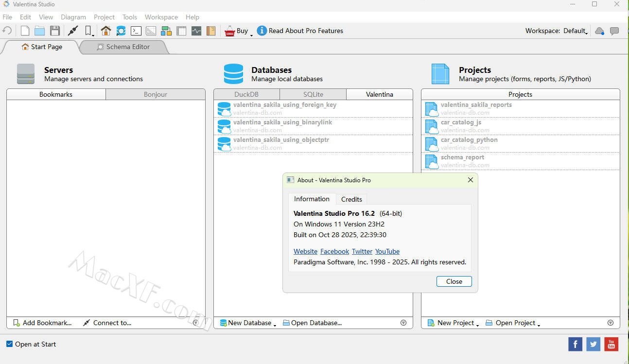Select the car_catalog_python project

pos(469,140)
